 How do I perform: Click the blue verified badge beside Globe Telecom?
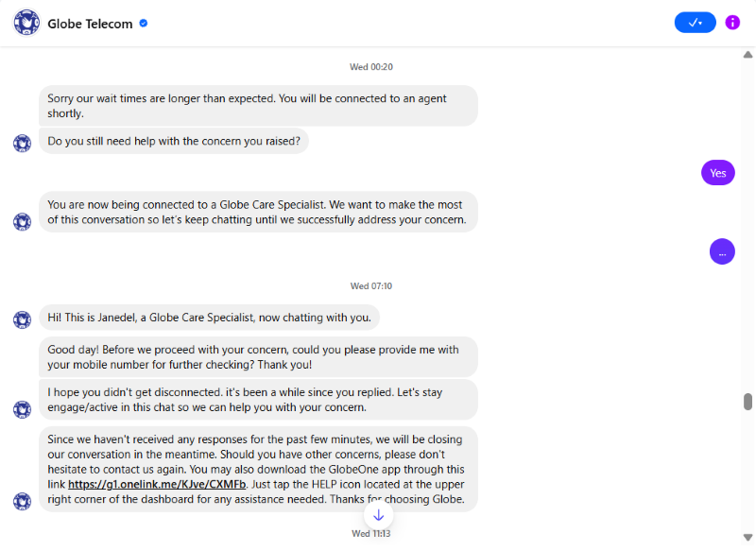pos(144,23)
